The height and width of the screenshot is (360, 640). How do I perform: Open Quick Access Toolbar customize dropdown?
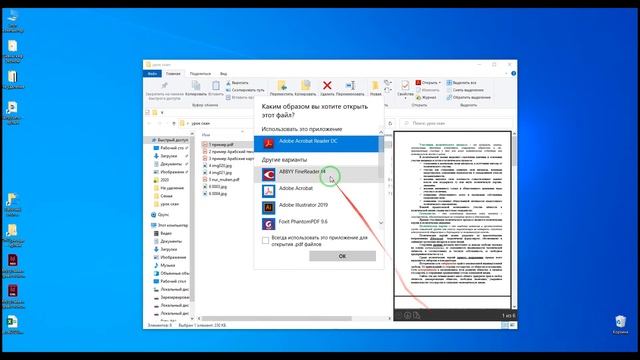tap(162, 112)
